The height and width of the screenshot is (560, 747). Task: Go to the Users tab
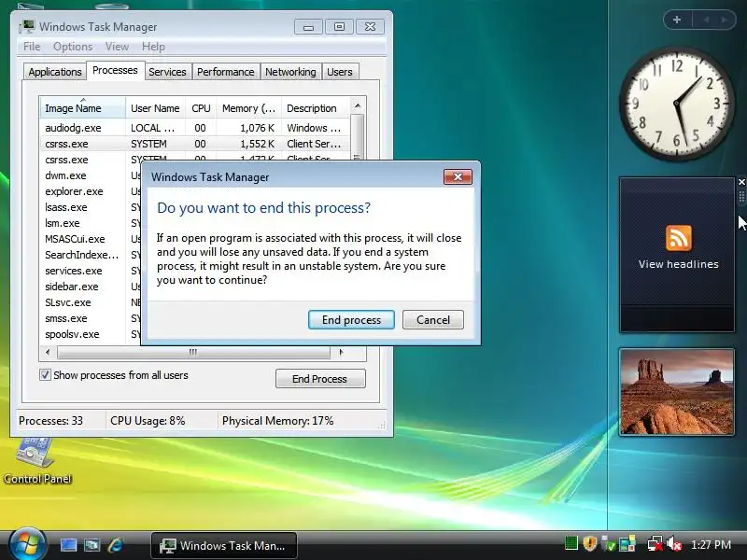coord(339,72)
